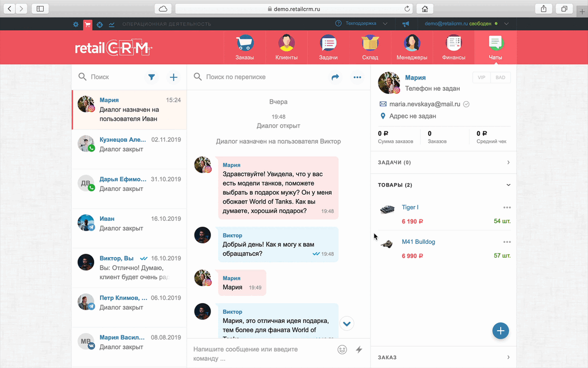588x368 pixels.
Task: Click the message input field
Action: pyautogui.click(x=260, y=354)
